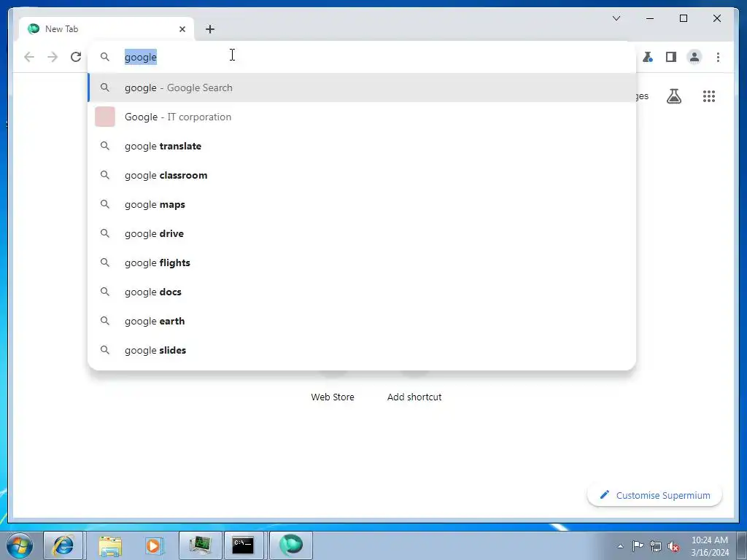Toggle the side panel icon

(671, 57)
